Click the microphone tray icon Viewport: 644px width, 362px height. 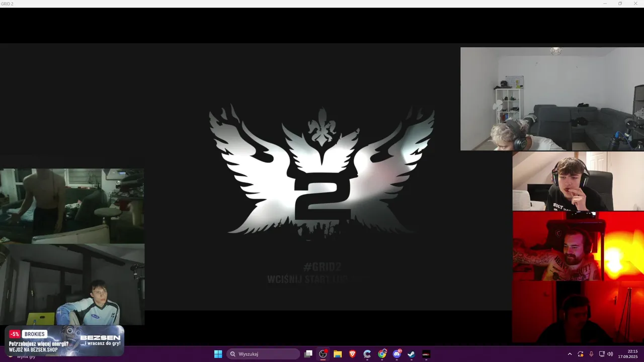coord(591,354)
